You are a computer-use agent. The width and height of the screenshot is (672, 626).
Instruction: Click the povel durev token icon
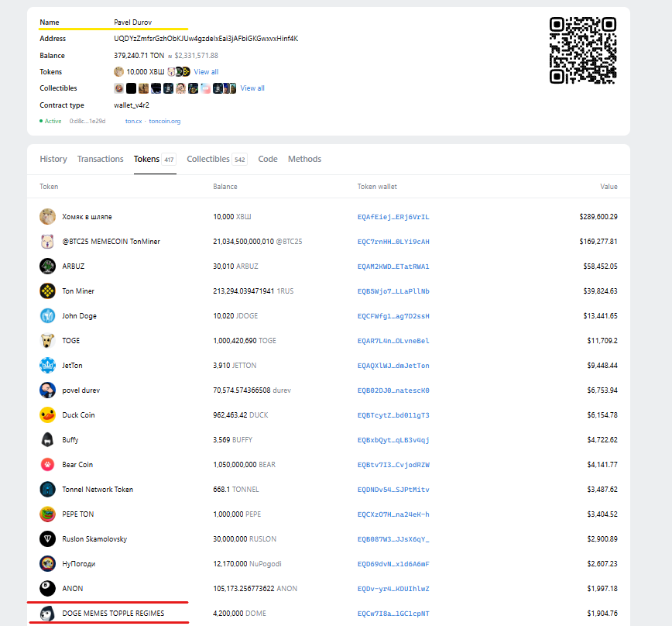47,390
